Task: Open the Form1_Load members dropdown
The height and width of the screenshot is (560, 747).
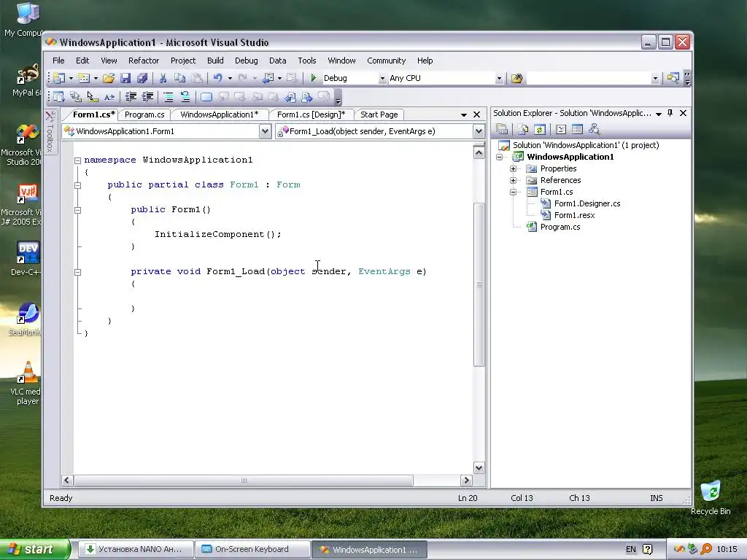Action: (x=479, y=131)
